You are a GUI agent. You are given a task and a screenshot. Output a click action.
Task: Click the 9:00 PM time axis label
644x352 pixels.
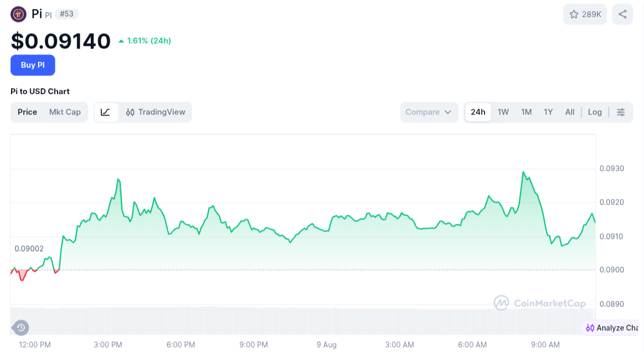tap(253, 345)
